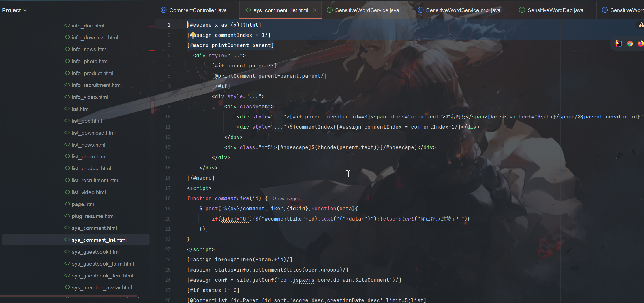Open the warning inspections indicator

tap(641, 25)
